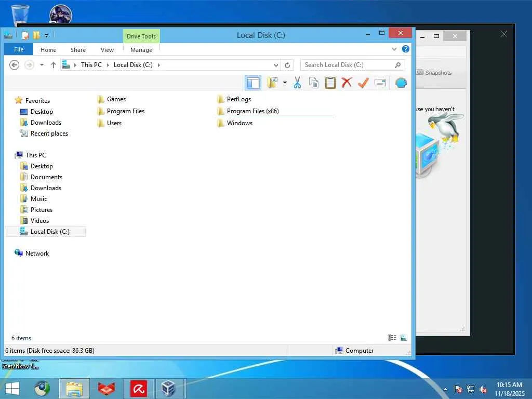Switch to the Manage ribbon tab
The width and height of the screenshot is (532, 399).
coord(141,50)
